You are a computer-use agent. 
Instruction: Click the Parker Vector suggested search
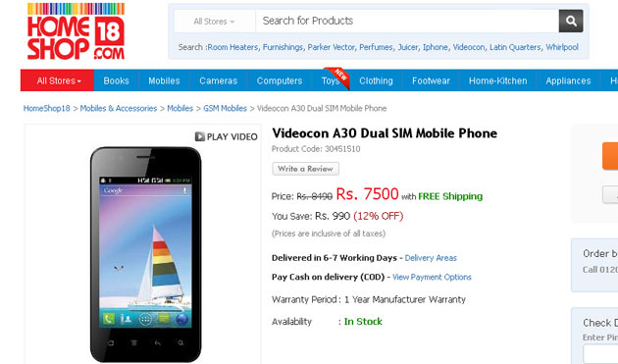pos(331,47)
